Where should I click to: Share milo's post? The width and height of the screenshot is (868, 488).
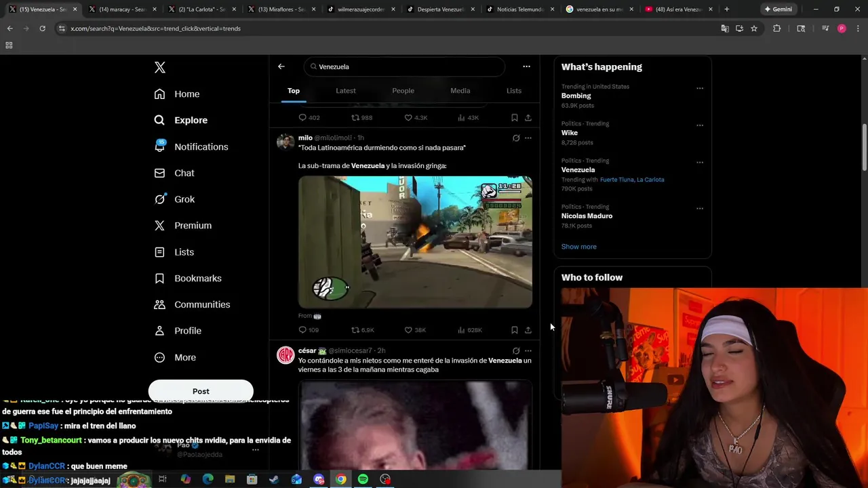[x=528, y=330]
